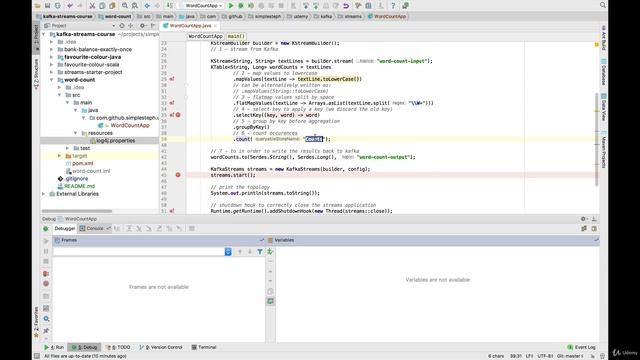Screen dimensions: 640x360
Task: Click the pin tab icon in debug sidebar
Action: coord(46,330)
